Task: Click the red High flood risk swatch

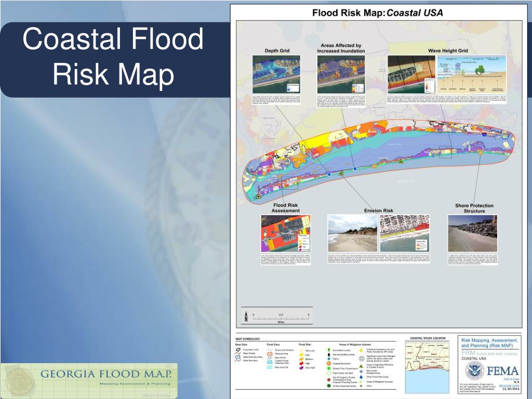Action: (x=301, y=363)
